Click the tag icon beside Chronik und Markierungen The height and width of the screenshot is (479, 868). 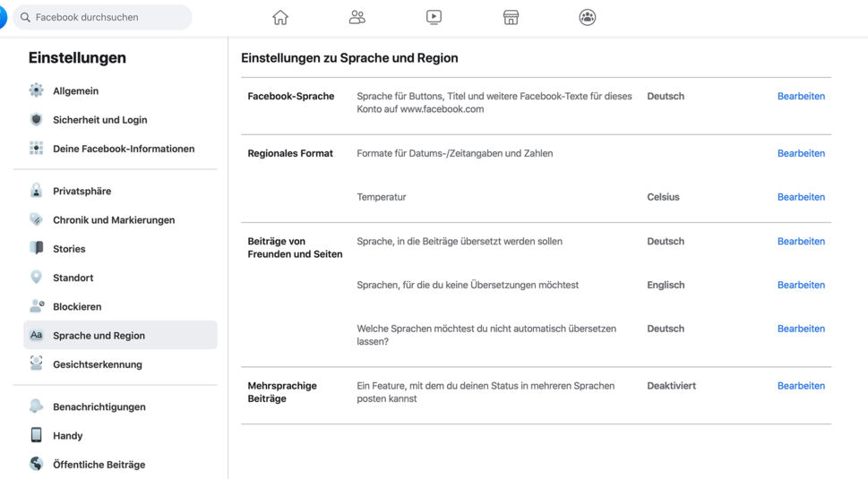click(36, 219)
